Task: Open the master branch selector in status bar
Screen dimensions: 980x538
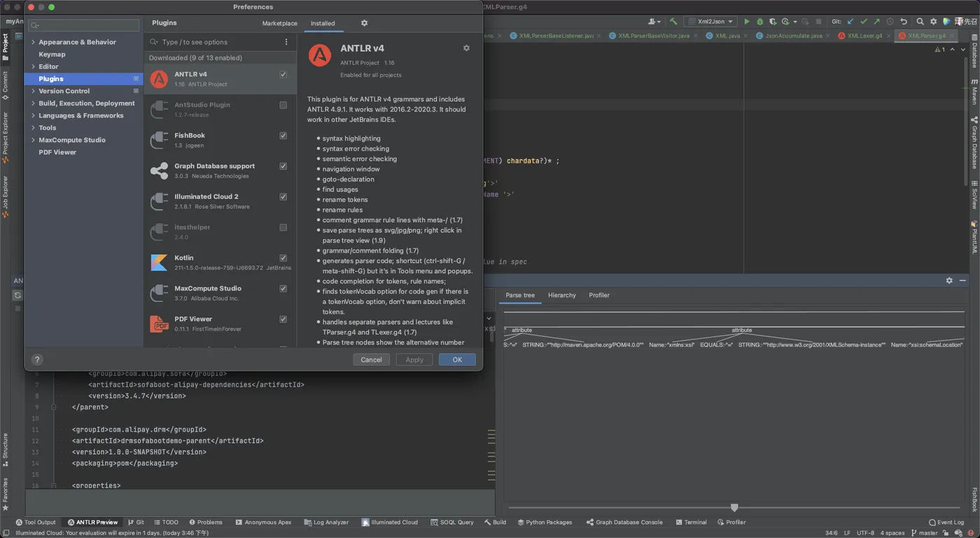Action: click(924, 533)
